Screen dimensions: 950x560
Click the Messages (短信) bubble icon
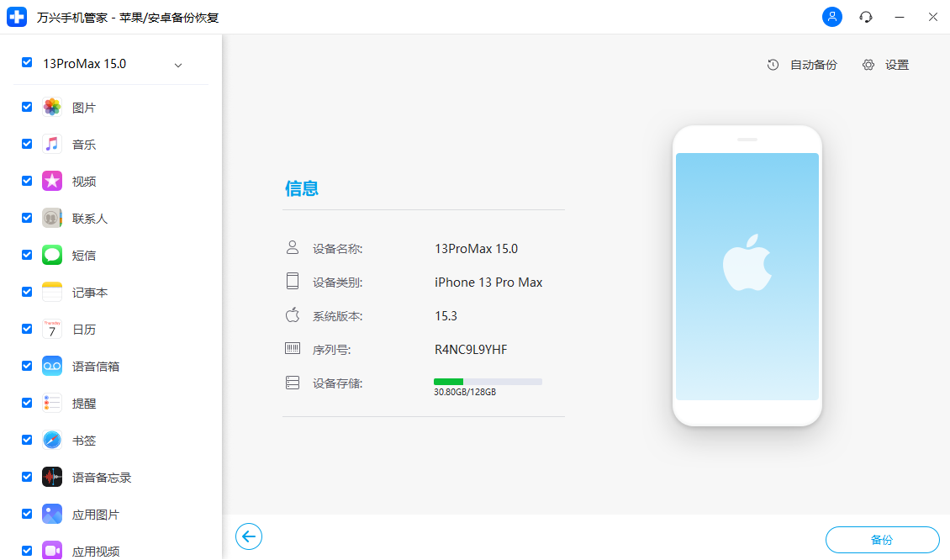pyautogui.click(x=52, y=255)
